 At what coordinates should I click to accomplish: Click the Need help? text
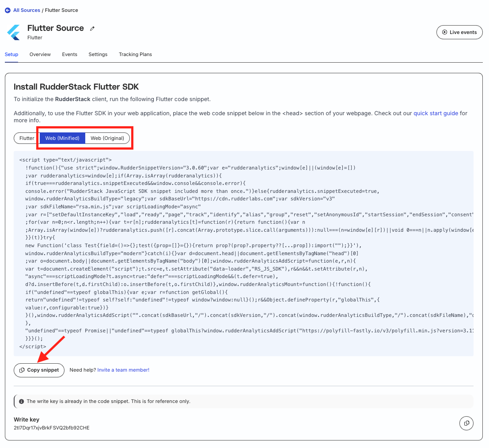pyautogui.click(x=83, y=370)
